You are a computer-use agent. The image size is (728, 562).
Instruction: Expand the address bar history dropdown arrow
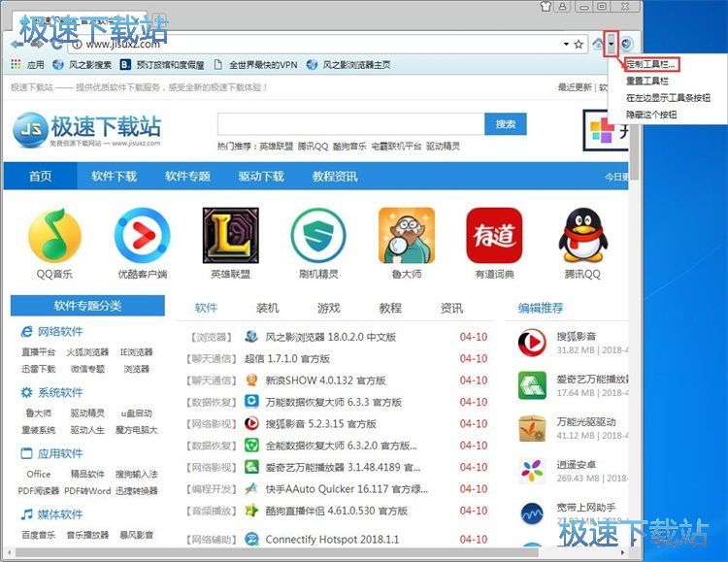tap(565, 44)
